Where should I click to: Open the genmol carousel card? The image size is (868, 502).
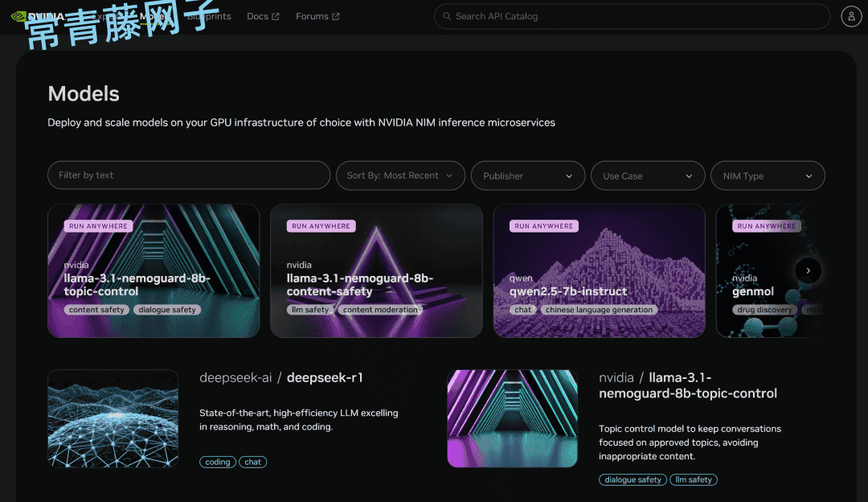tap(769, 271)
